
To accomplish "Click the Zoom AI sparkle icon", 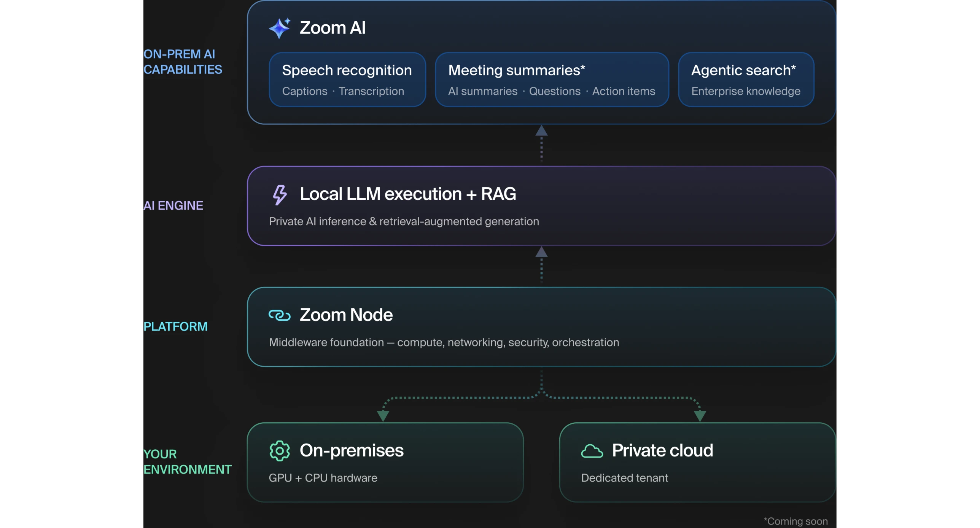I will (280, 28).
